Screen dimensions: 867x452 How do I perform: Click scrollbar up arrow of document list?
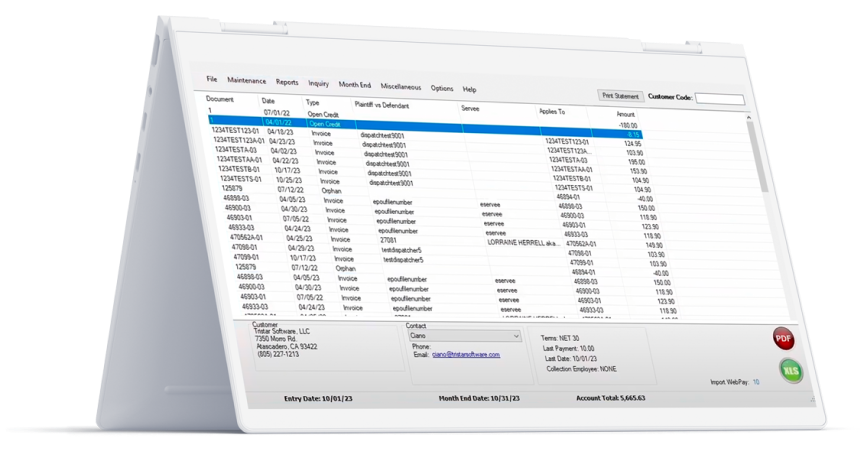click(749, 117)
